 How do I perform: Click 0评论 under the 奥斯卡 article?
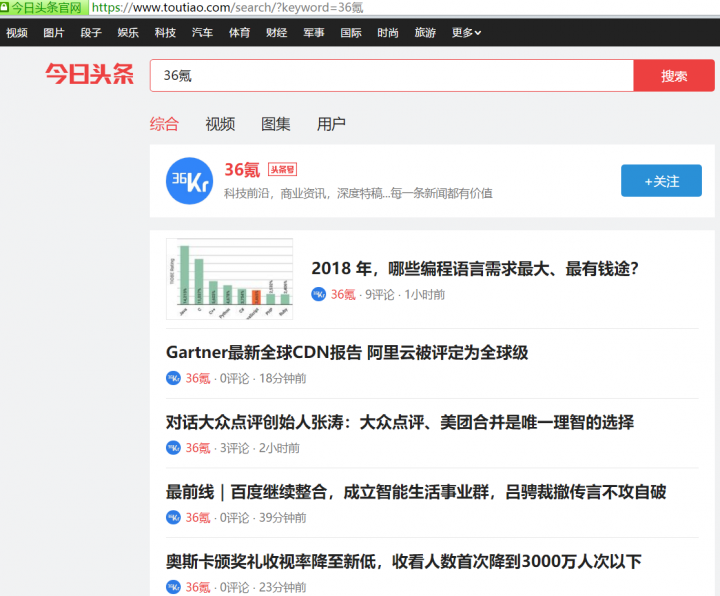235,587
